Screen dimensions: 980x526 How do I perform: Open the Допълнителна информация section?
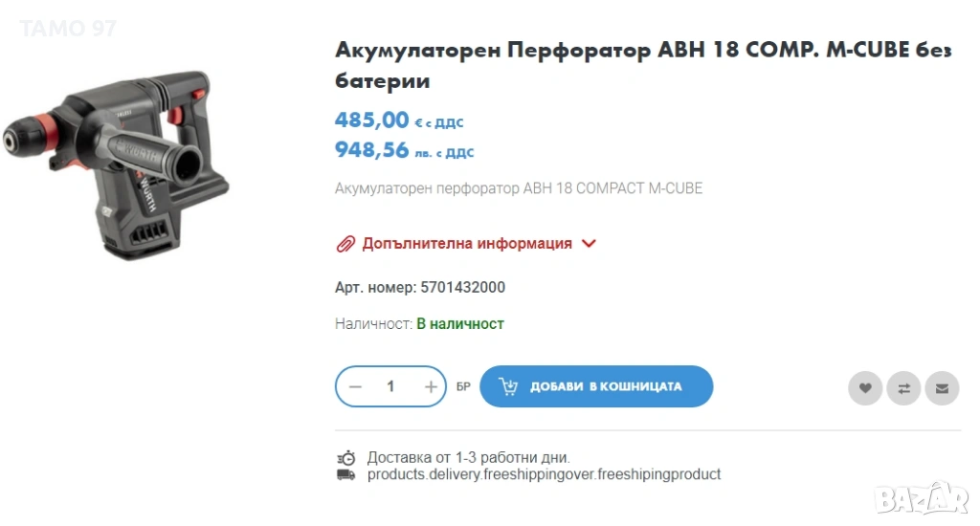(466, 244)
